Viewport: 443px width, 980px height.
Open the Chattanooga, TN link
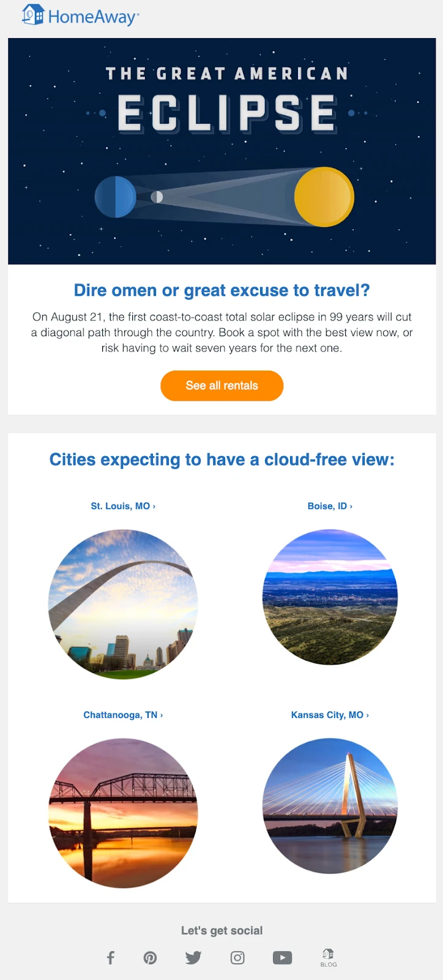point(123,715)
